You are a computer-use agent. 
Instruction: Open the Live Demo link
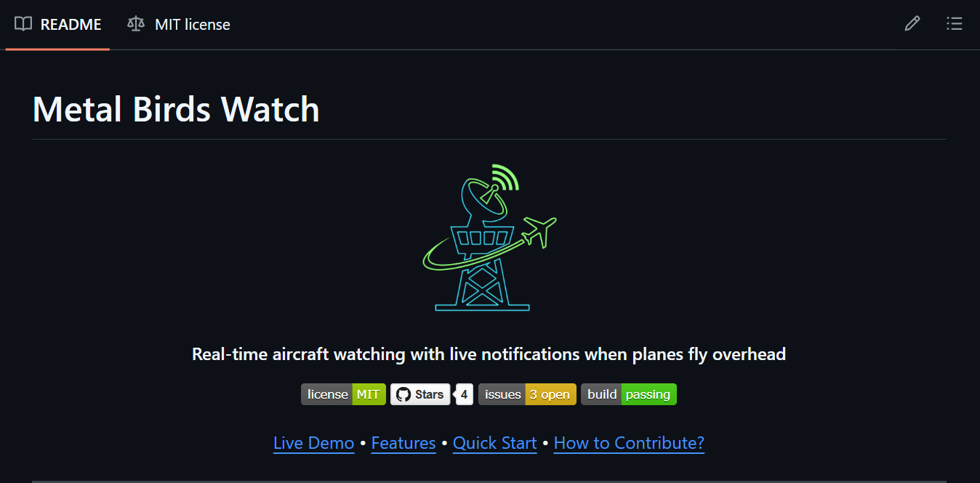pos(314,443)
